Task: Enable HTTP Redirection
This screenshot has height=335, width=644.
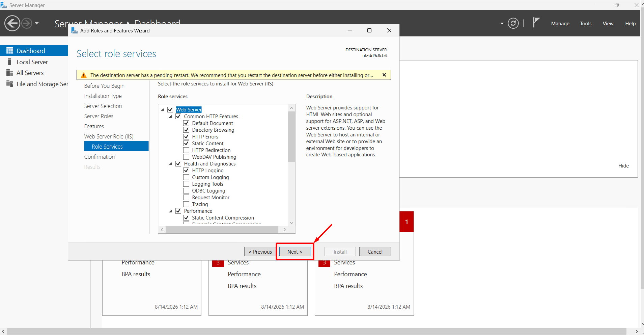Action: pos(186,150)
